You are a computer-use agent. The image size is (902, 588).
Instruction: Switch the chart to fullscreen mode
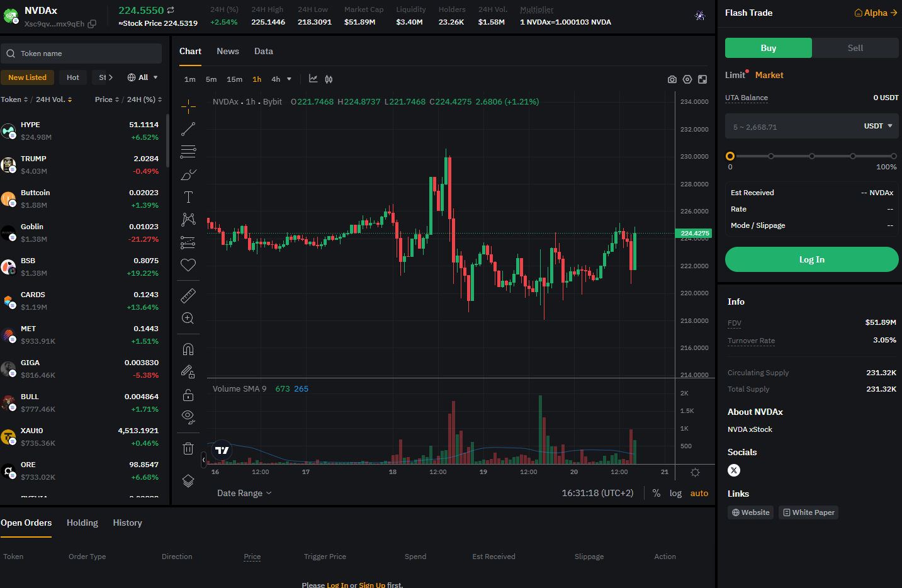click(702, 79)
